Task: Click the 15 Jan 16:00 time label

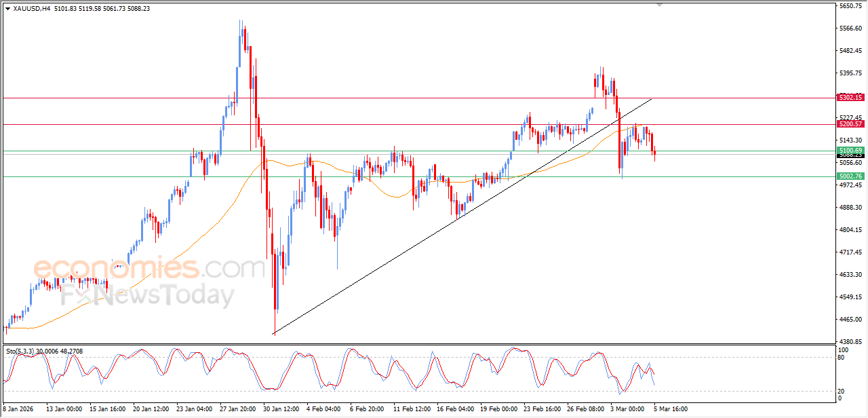Action: pos(106,409)
